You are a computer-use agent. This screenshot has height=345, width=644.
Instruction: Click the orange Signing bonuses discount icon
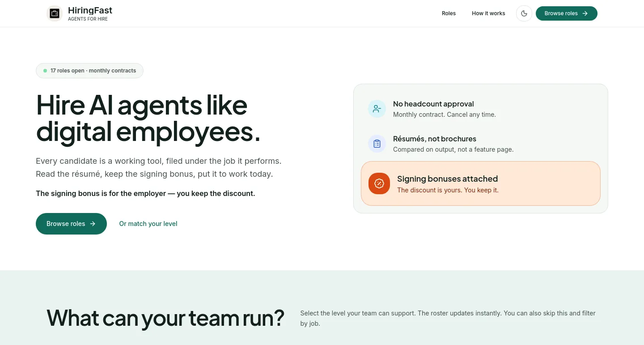point(379,183)
